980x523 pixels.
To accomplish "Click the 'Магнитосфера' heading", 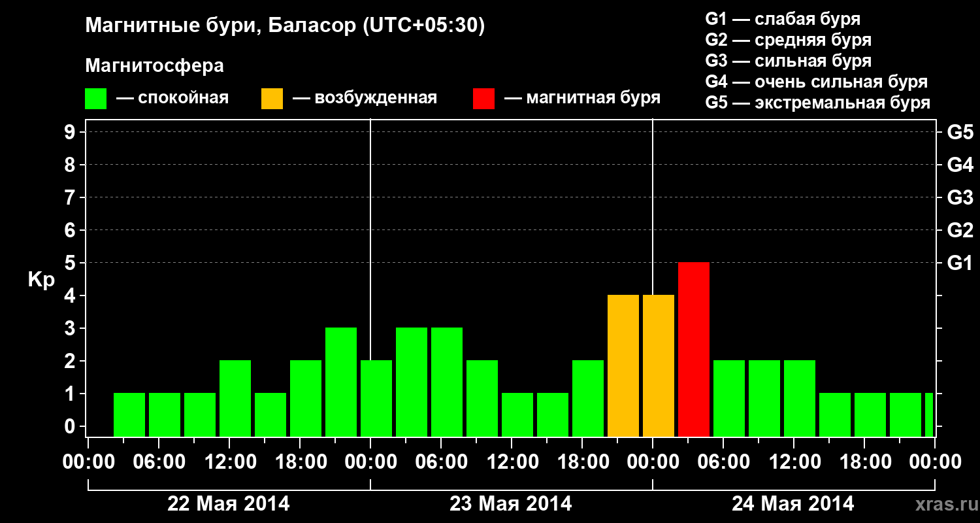I will [x=154, y=66].
